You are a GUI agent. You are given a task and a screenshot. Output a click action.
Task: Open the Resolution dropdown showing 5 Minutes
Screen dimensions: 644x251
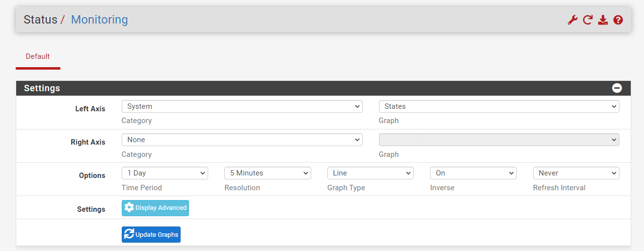268,173
